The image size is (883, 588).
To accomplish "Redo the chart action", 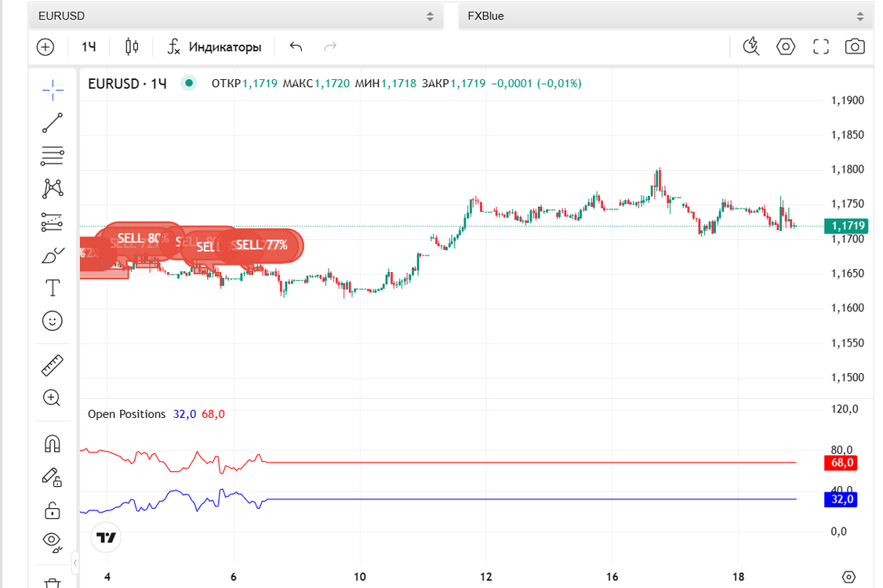I will (x=331, y=47).
